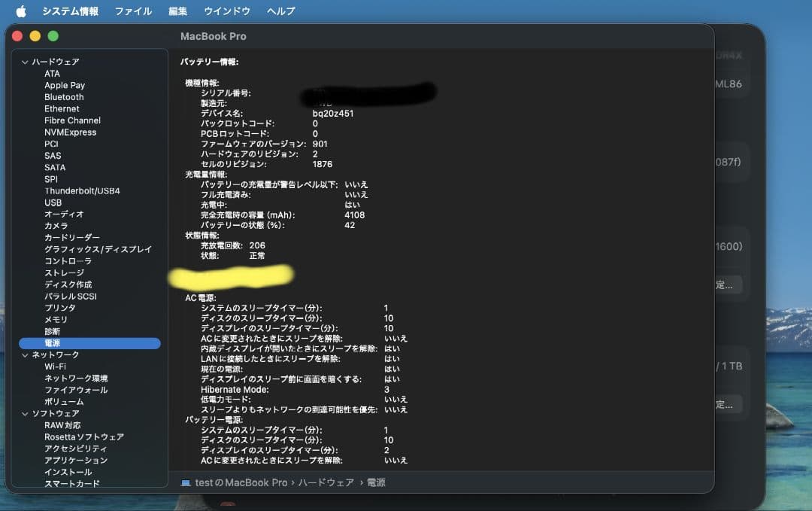Select ストレージ in the sidebar
The height and width of the screenshot is (511, 812).
[x=65, y=272]
